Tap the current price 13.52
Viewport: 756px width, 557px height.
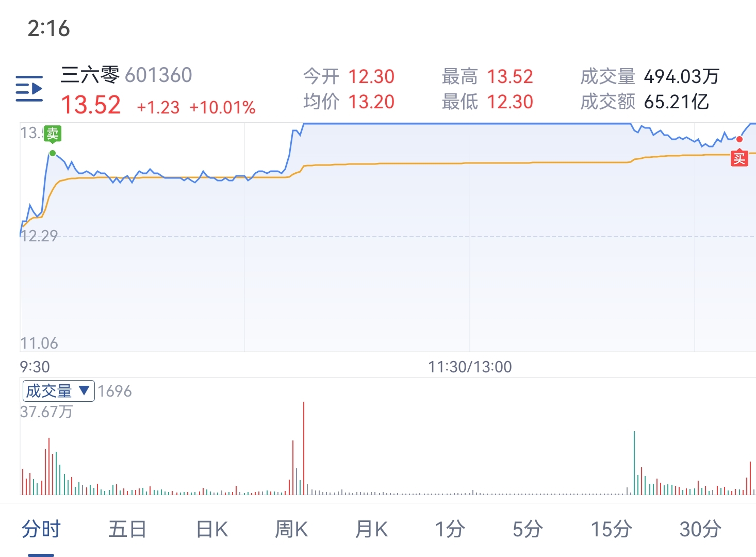pos(91,105)
